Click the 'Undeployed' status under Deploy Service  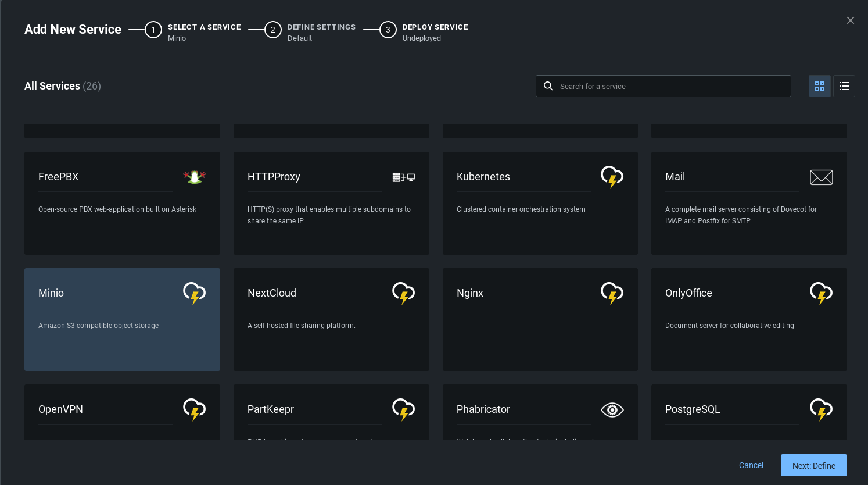422,38
